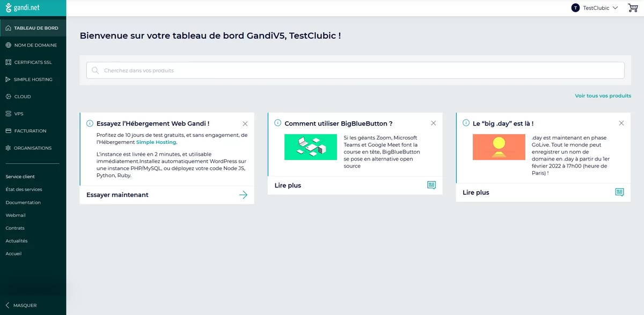The width and height of the screenshot is (644, 315).
Task: Click the search magnifier icon
Action: click(x=95, y=70)
